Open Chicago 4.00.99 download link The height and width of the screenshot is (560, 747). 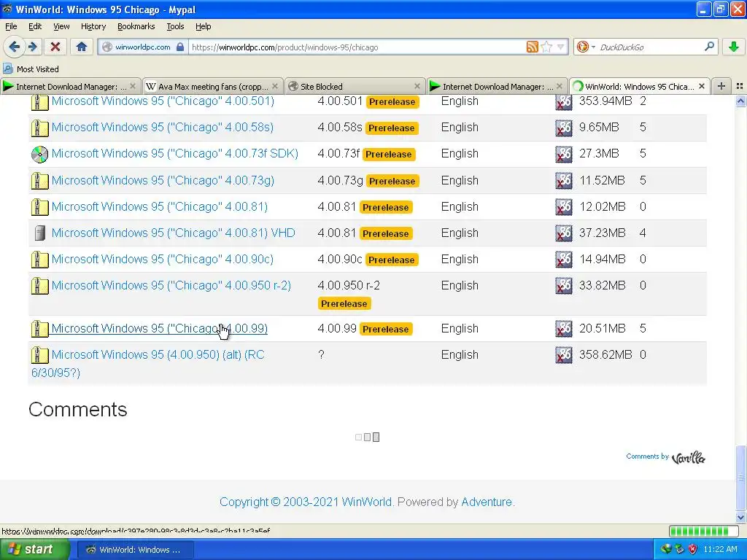point(160,328)
